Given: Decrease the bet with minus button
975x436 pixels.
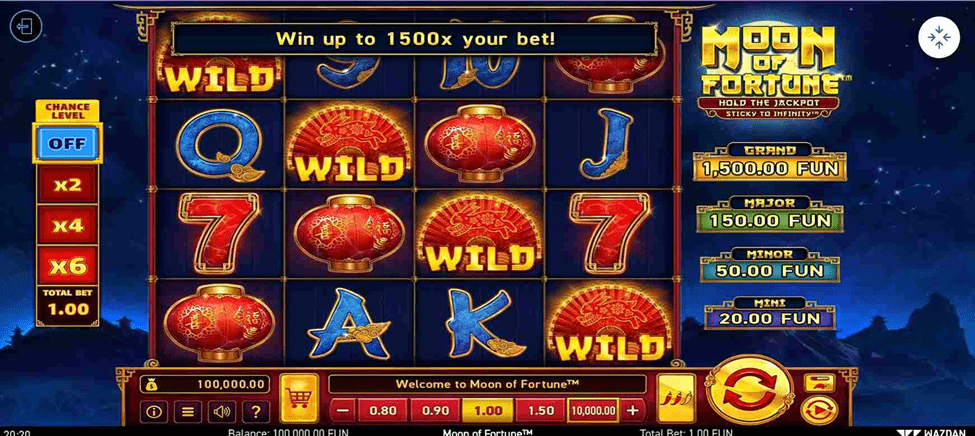Looking at the screenshot, I should (x=344, y=410).
